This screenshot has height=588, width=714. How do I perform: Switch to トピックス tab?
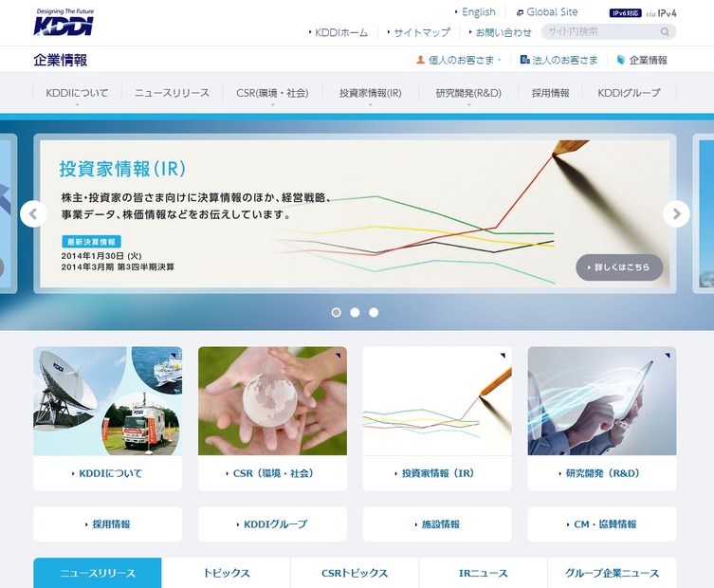226,573
